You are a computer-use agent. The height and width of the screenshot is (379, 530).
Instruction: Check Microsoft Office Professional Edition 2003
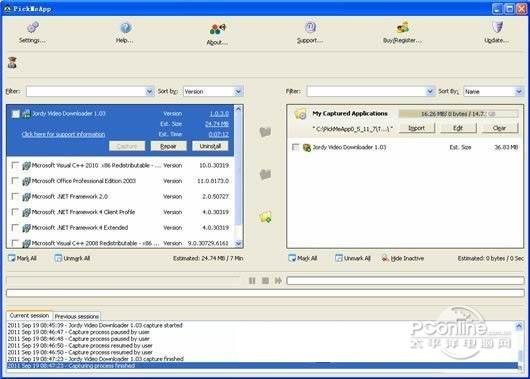15,181
